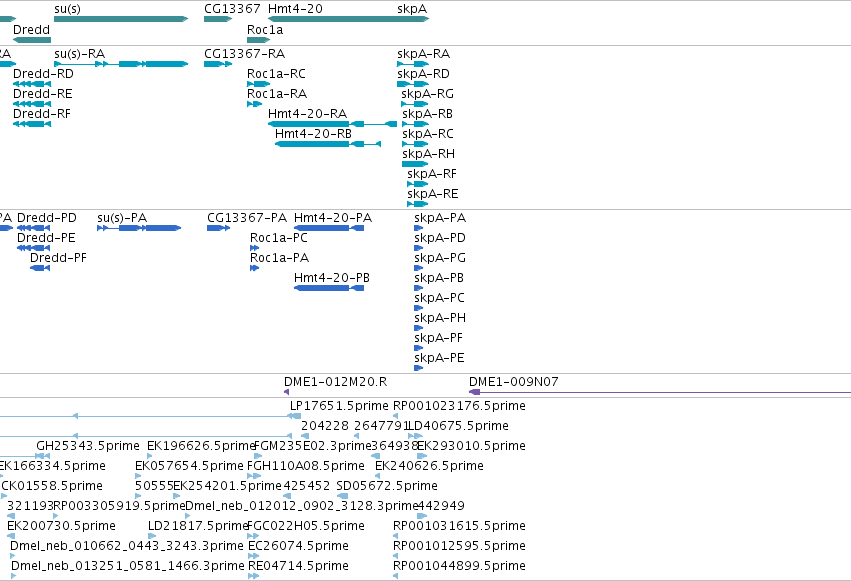851x581 pixels.
Task: Click the Roc1a-PC protein label
Action: pyautogui.click(x=279, y=238)
